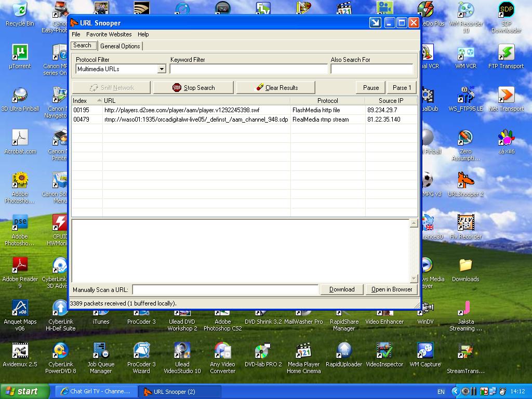Click the details pane scrollbar down arrow

(414, 278)
